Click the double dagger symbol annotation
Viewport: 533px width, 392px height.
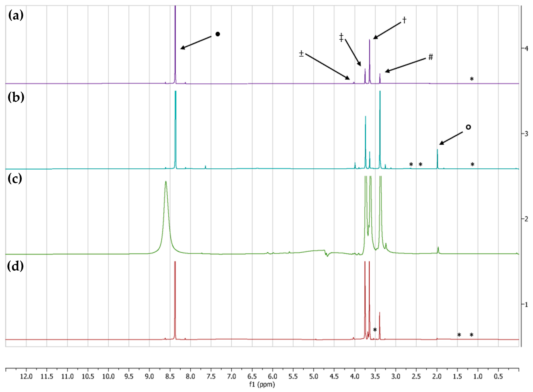point(341,37)
